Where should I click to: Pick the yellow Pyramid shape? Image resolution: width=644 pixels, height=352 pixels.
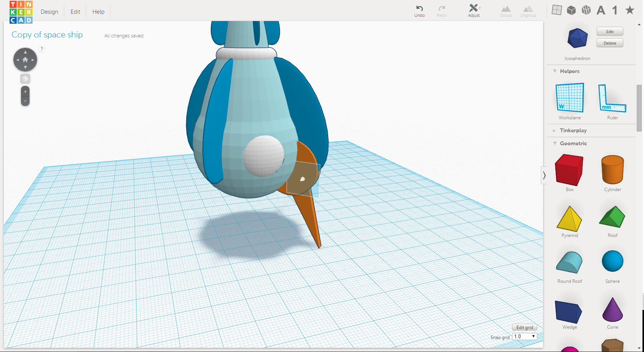[569, 219]
